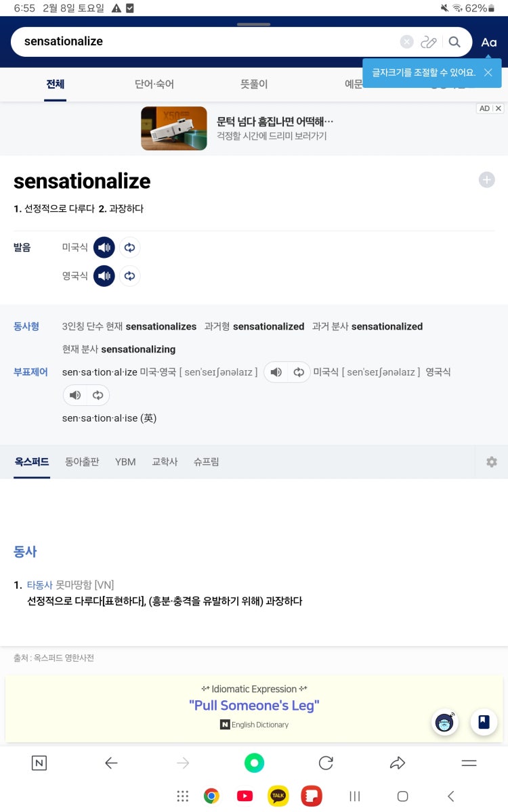Share the page using the share arrow icon

click(x=398, y=763)
